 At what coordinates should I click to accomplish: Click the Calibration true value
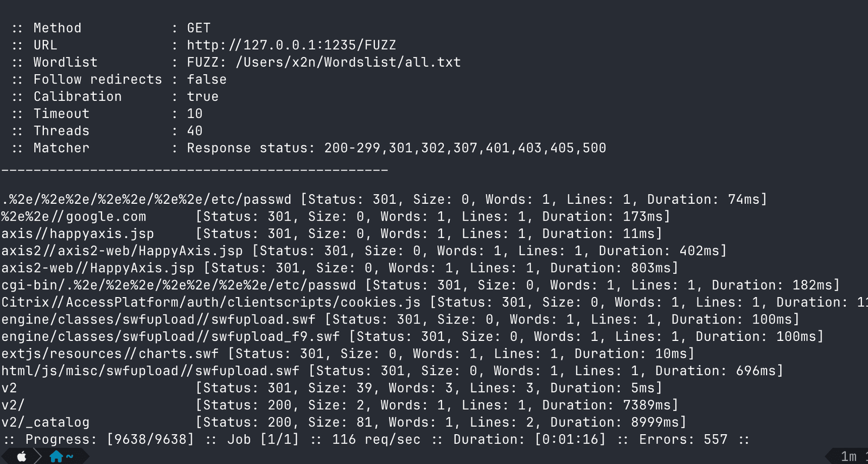pyautogui.click(x=203, y=96)
